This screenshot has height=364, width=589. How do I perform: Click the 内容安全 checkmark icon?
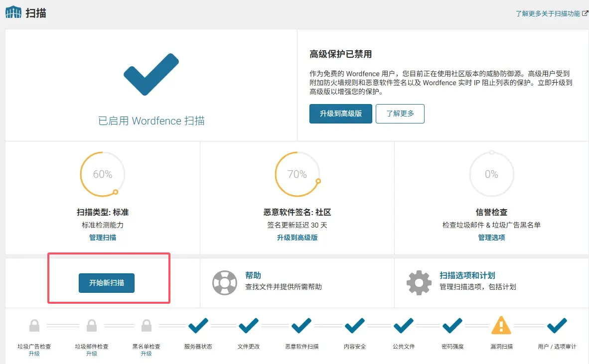(x=355, y=325)
